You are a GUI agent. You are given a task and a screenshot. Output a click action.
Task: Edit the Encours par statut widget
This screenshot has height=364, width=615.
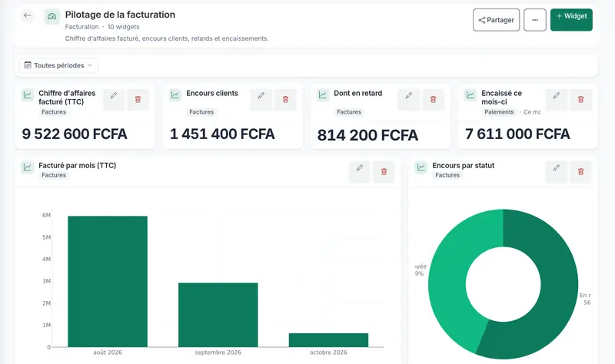pyautogui.click(x=556, y=171)
